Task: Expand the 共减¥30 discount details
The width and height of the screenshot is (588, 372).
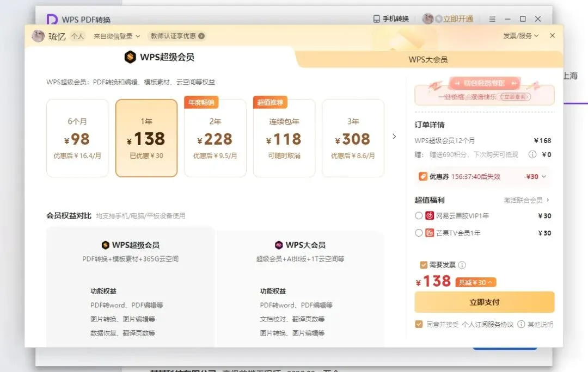Action: pyautogui.click(x=475, y=282)
